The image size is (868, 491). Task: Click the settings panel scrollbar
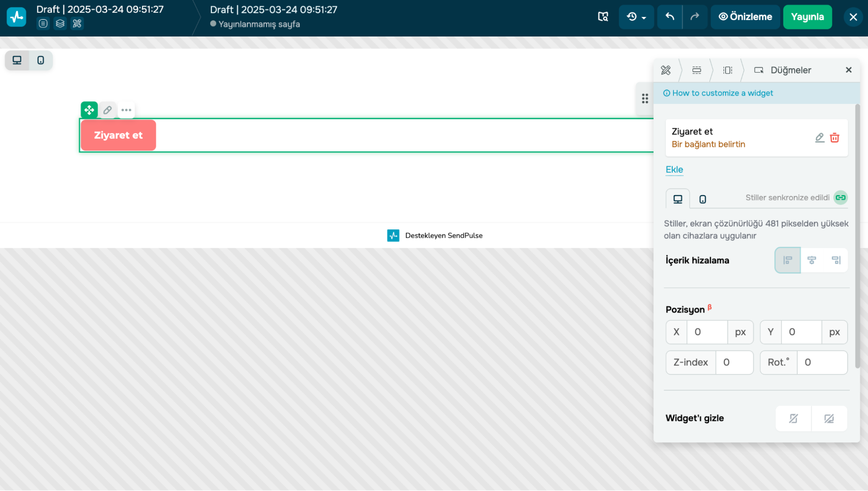(857, 237)
